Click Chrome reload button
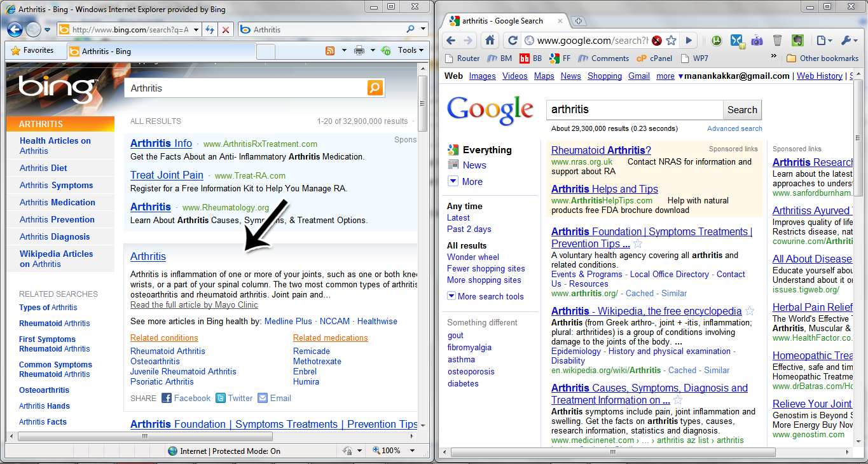 point(513,41)
